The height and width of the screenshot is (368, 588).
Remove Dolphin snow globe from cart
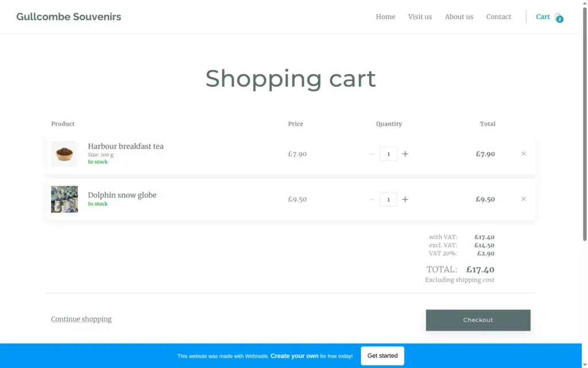pos(524,199)
